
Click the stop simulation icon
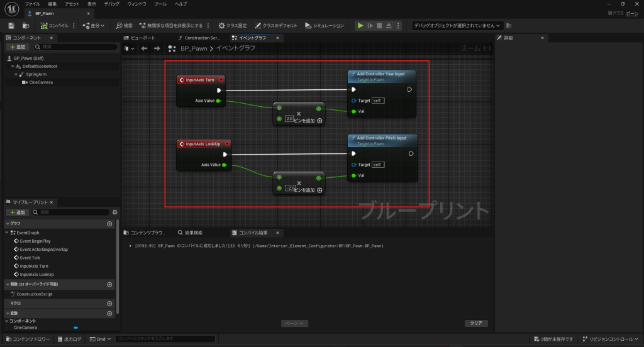click(380, 26)
